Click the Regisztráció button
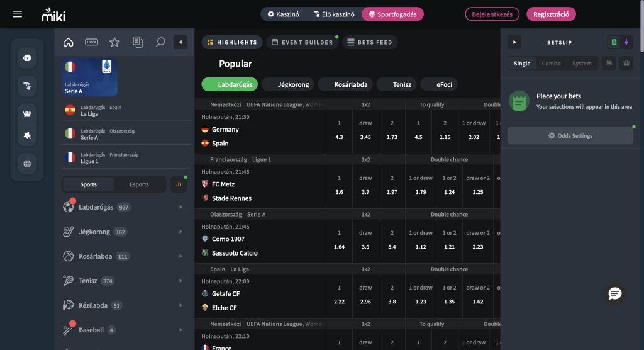 point(551,14)
